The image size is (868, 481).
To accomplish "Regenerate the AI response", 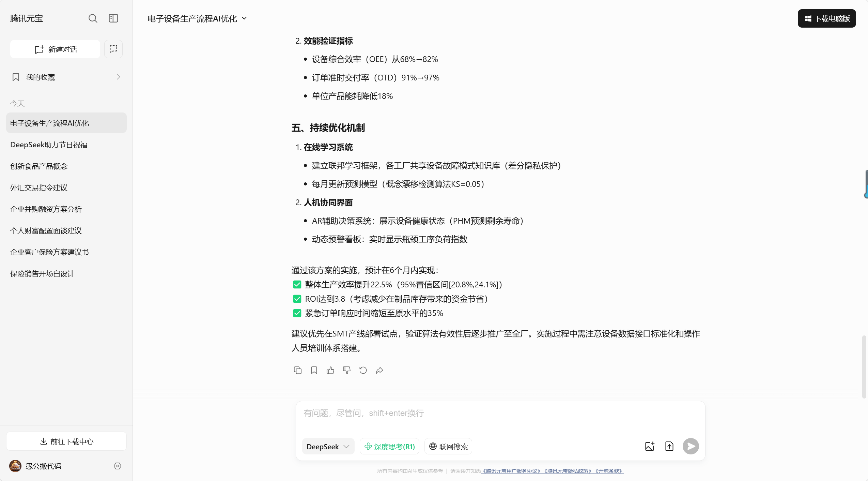I will (x=363, y=370).
